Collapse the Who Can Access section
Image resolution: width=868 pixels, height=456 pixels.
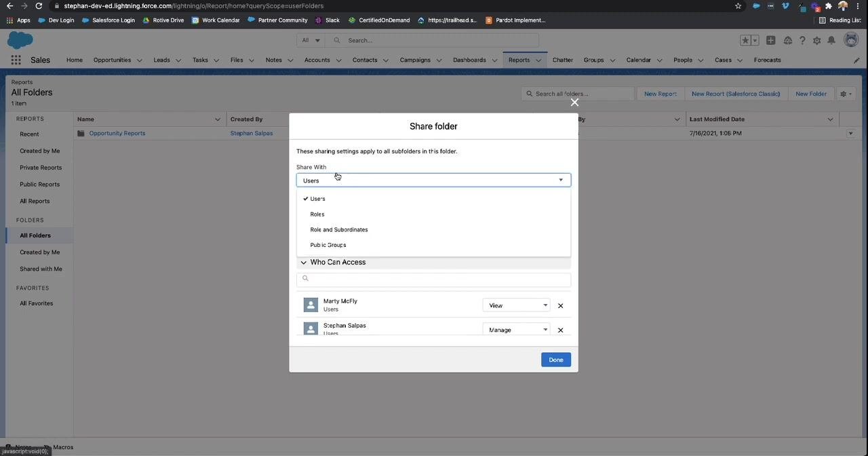[304, 263]
